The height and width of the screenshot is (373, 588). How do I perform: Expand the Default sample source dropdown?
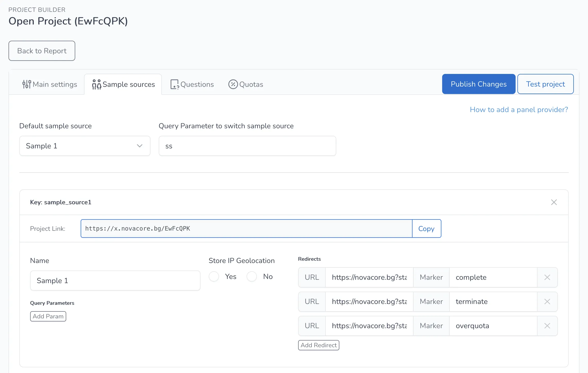(x=85, y=146)
